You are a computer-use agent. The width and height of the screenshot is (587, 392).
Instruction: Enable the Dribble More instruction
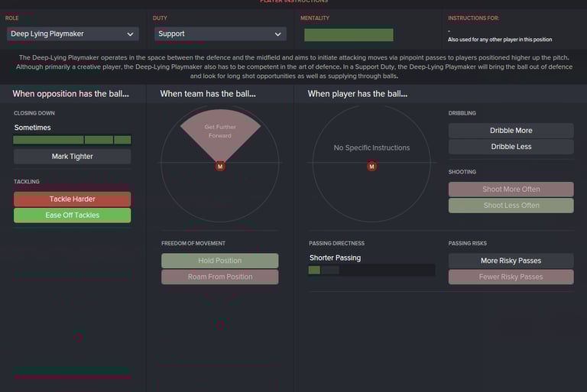click(x=511, y=131)
